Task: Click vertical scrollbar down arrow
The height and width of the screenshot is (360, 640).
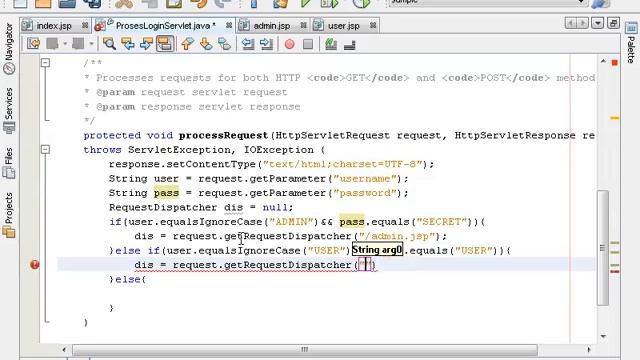Action: tap(603, 336)
